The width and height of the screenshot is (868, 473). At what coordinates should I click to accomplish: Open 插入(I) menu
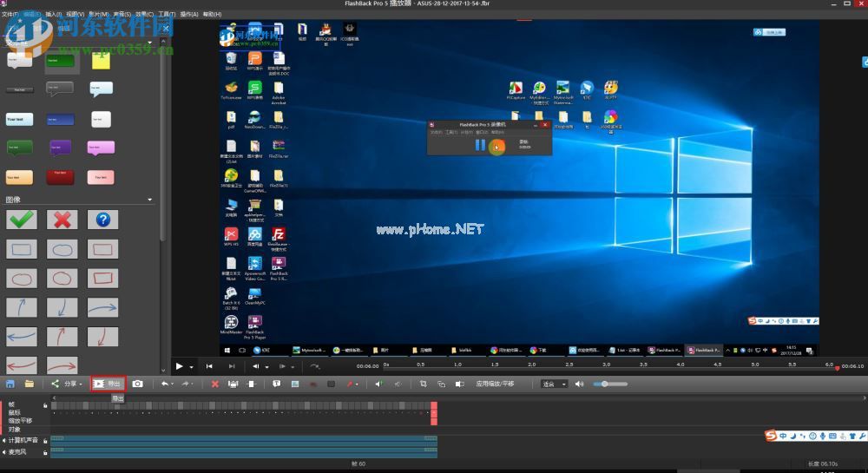(x=53, y=14)
